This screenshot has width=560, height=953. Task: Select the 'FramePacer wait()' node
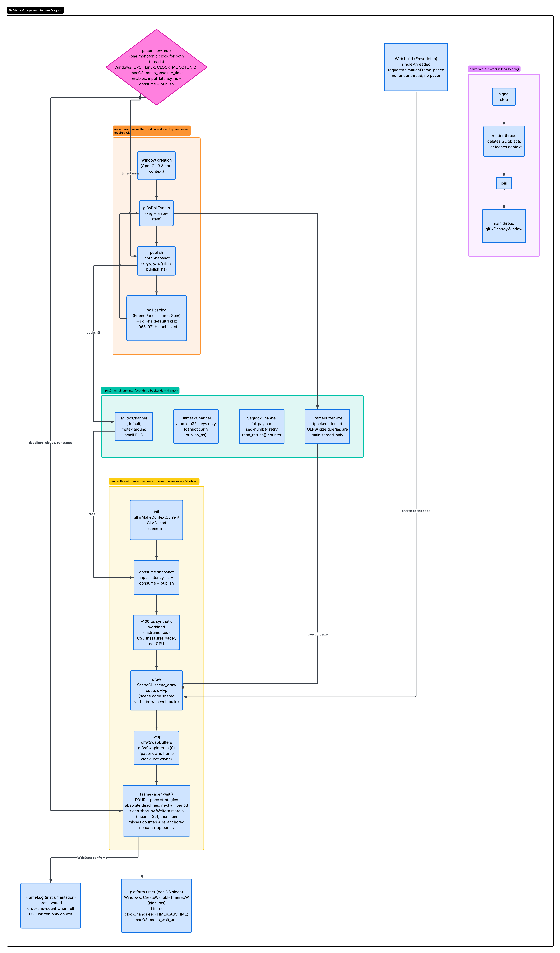[156, 811]
